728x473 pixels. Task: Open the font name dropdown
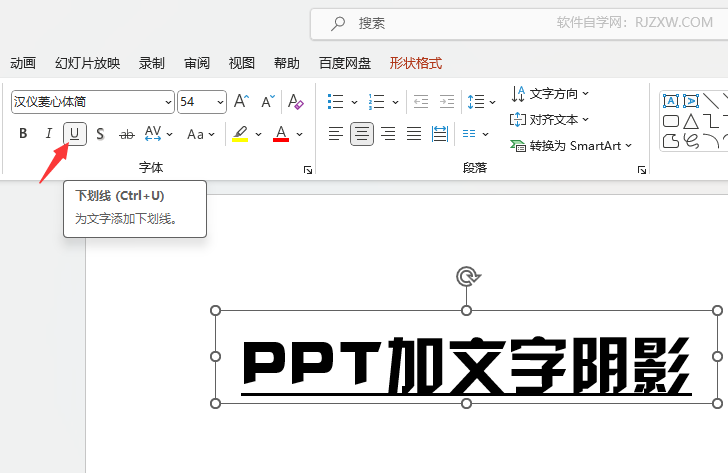(x=168, y=102)
